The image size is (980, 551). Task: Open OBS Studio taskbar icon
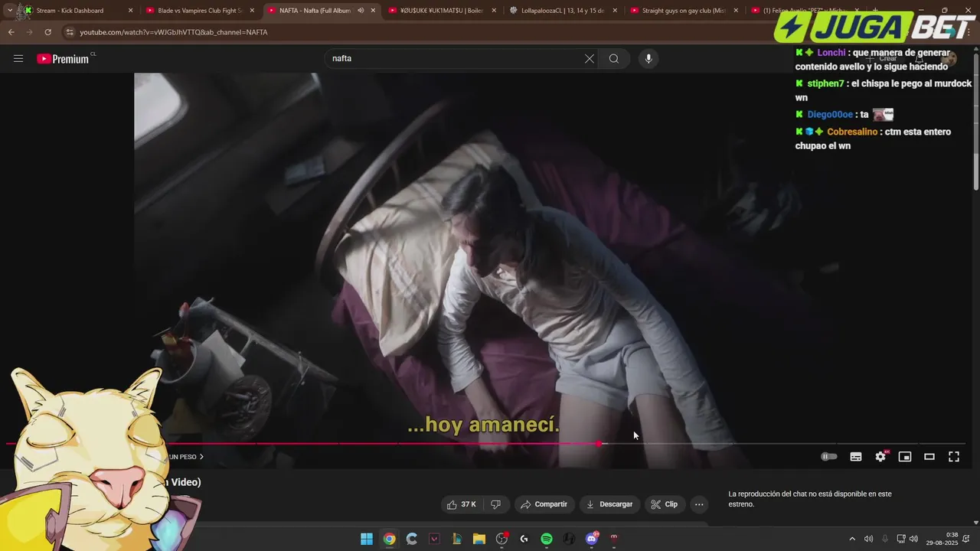(501, 539)
